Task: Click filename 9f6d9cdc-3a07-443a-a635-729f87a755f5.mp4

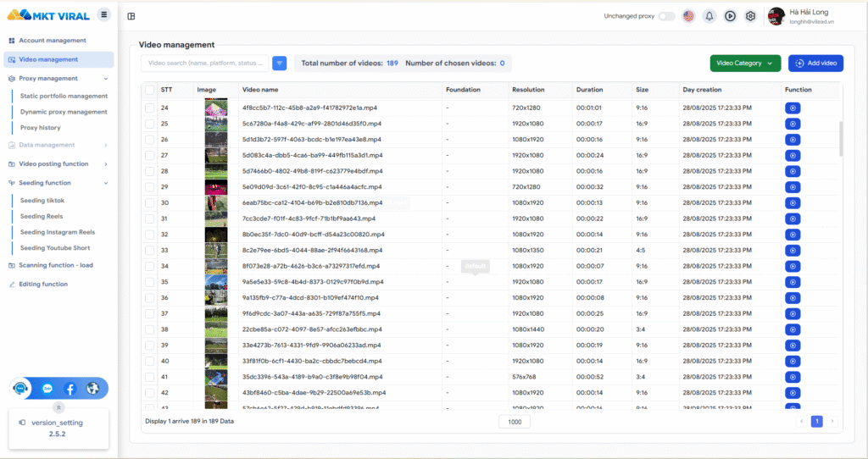Action: click(x=311, y=313)
